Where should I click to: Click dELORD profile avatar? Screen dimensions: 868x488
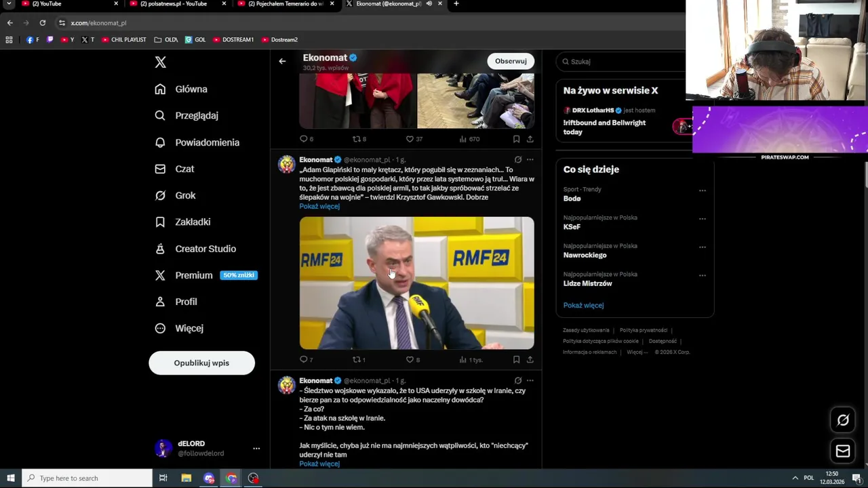[163, 448]
